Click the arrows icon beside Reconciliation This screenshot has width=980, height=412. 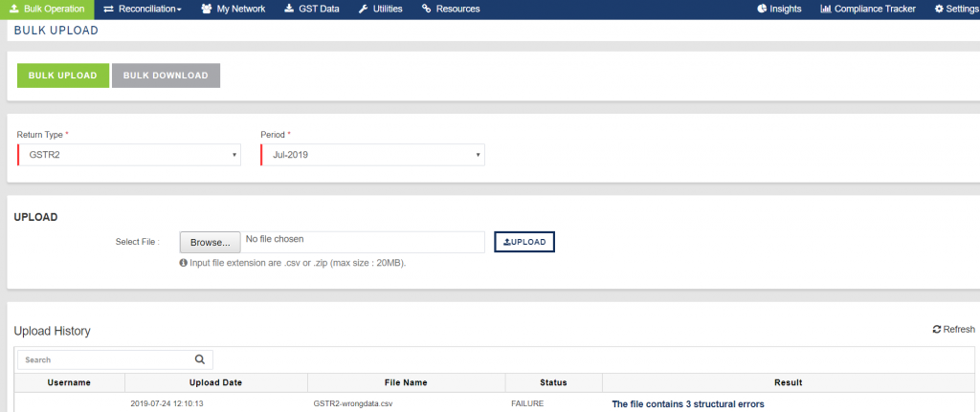pos(109,10)
